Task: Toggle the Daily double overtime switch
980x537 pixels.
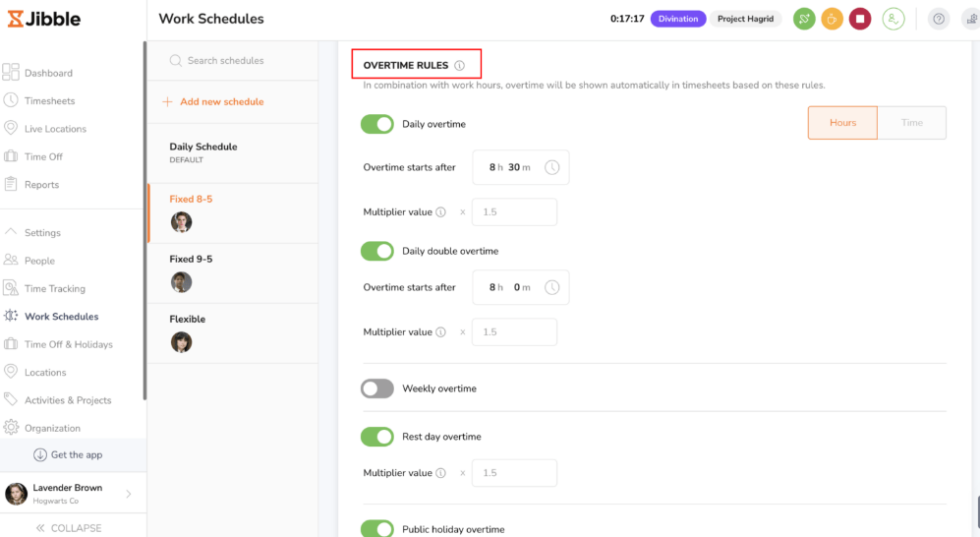Action: tap(376, 251)
